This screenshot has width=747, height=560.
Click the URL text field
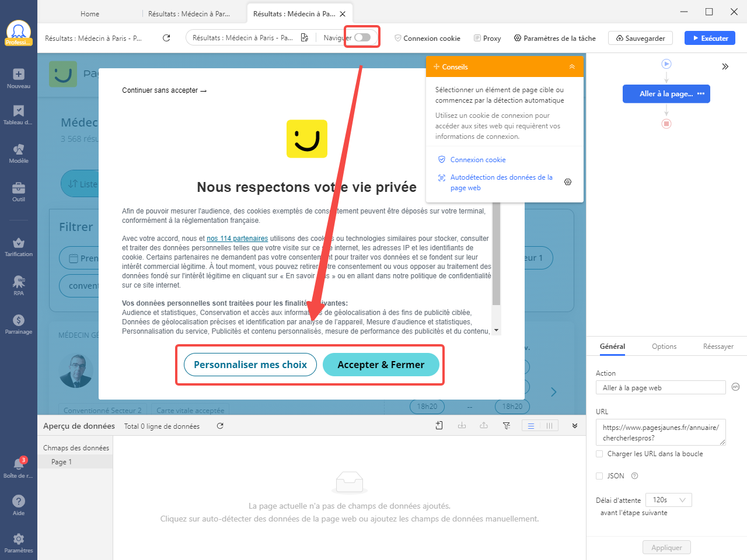[x=661, y=432]
